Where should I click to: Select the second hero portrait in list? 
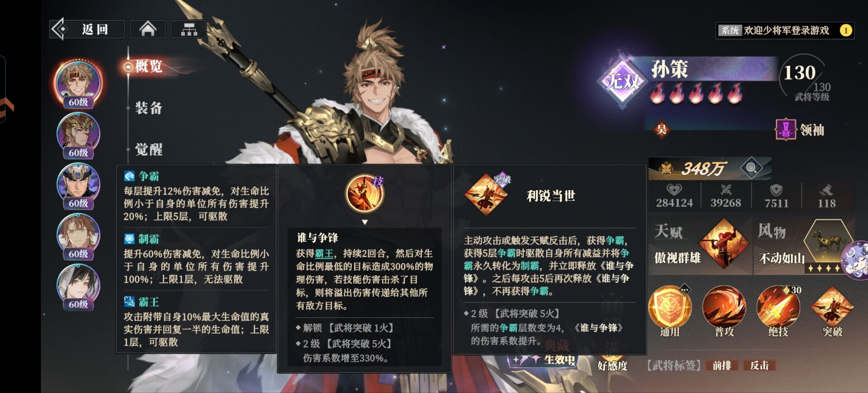[78, 134]
